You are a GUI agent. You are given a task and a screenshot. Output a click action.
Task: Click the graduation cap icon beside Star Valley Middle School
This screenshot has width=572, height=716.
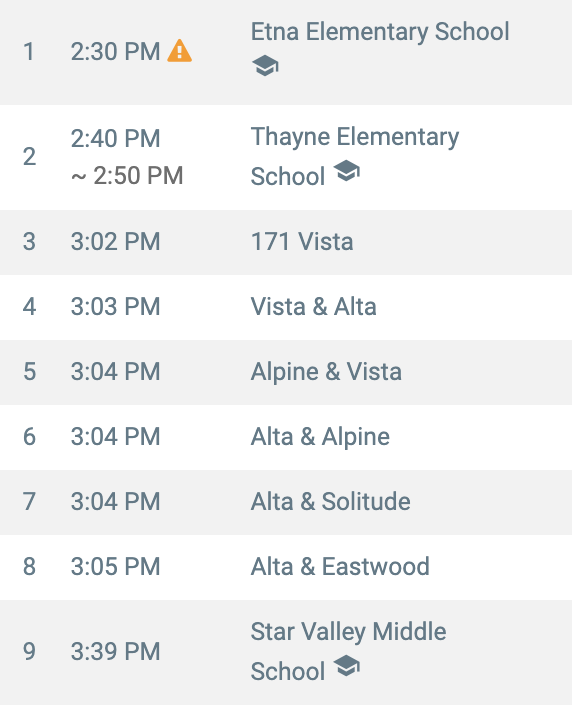tap(346, 665)
